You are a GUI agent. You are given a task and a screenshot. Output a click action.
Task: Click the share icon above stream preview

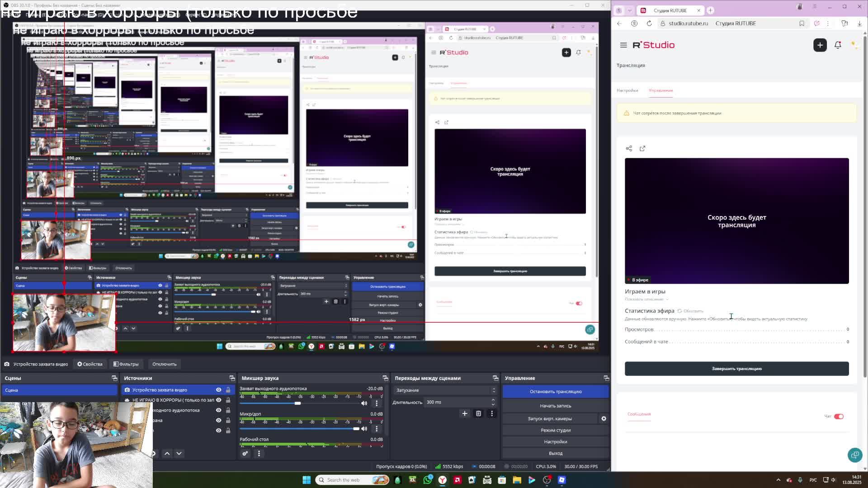629,149
